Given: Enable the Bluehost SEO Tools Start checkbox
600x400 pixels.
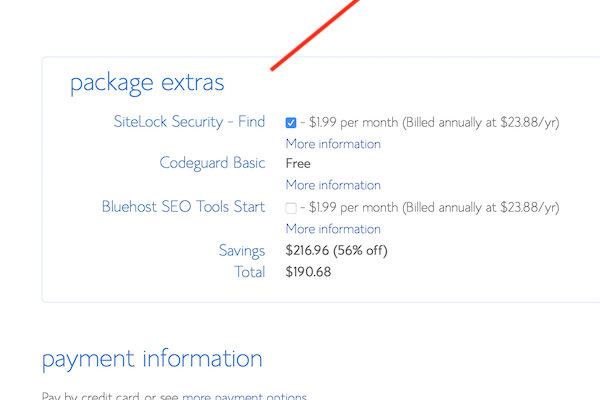Looking at the screenshot, I should (291, 208).
